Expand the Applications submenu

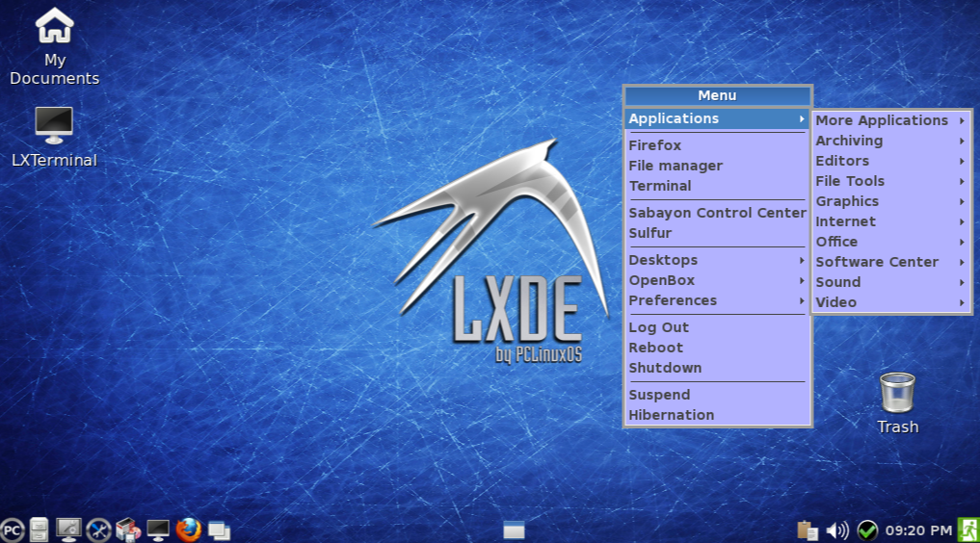coord(718,118)
